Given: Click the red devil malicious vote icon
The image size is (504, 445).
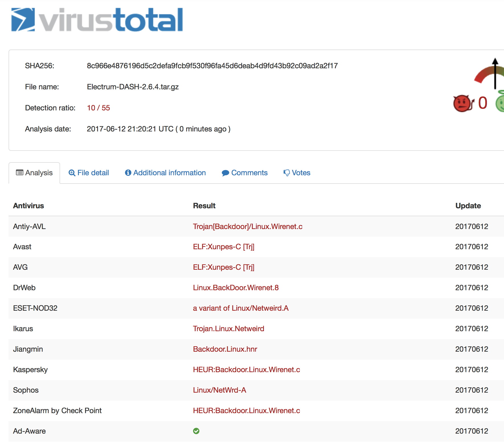Looking at the screenshot, I should (x=463, y=103).
